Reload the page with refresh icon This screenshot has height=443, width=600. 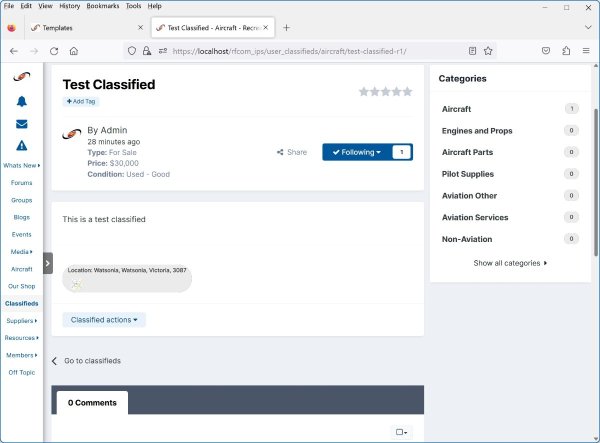click(x=54, y=50)
